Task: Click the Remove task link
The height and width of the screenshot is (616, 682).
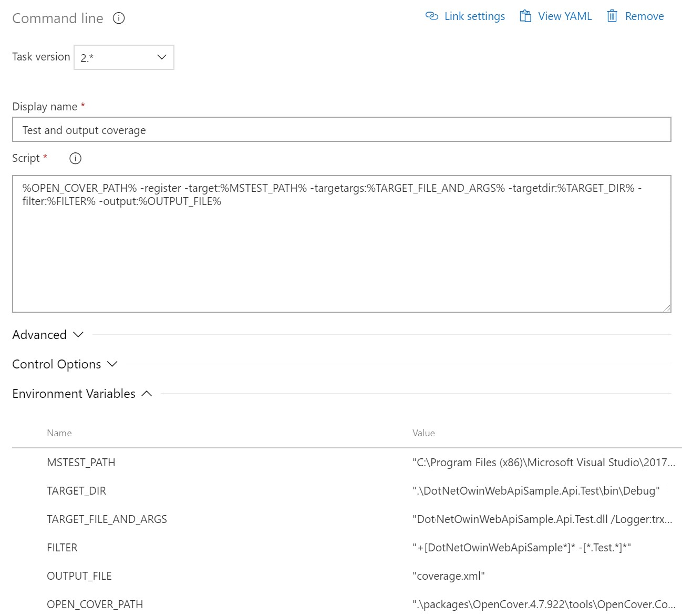Action: (x=644, y=16)
